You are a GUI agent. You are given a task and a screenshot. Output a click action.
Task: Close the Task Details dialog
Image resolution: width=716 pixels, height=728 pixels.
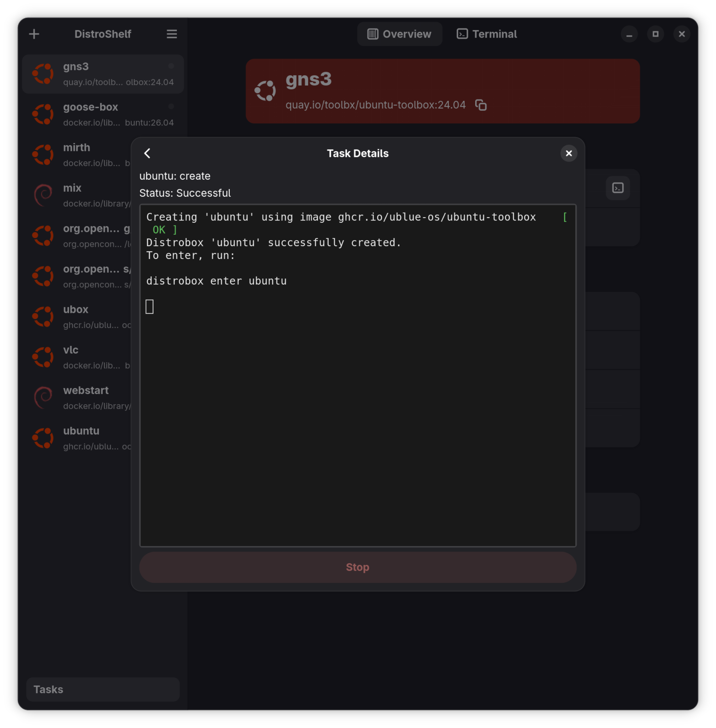[x=569, y=153]
